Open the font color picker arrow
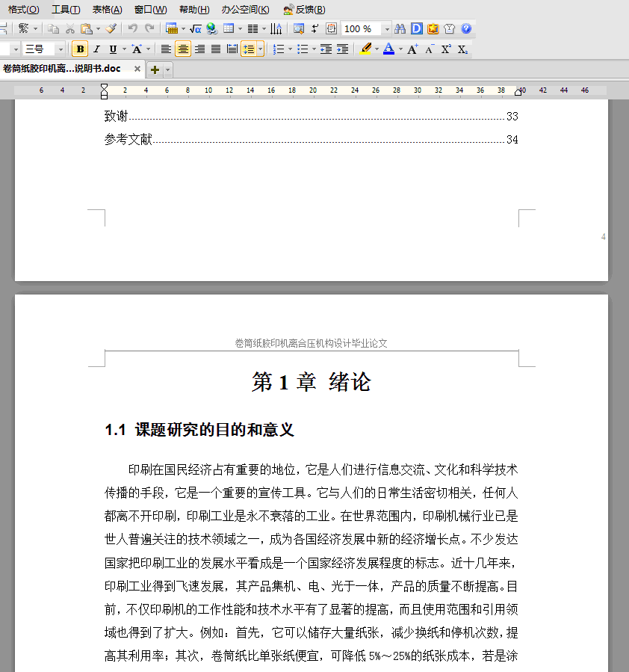Screen dimensions: 629x672 tap(400, 49)
